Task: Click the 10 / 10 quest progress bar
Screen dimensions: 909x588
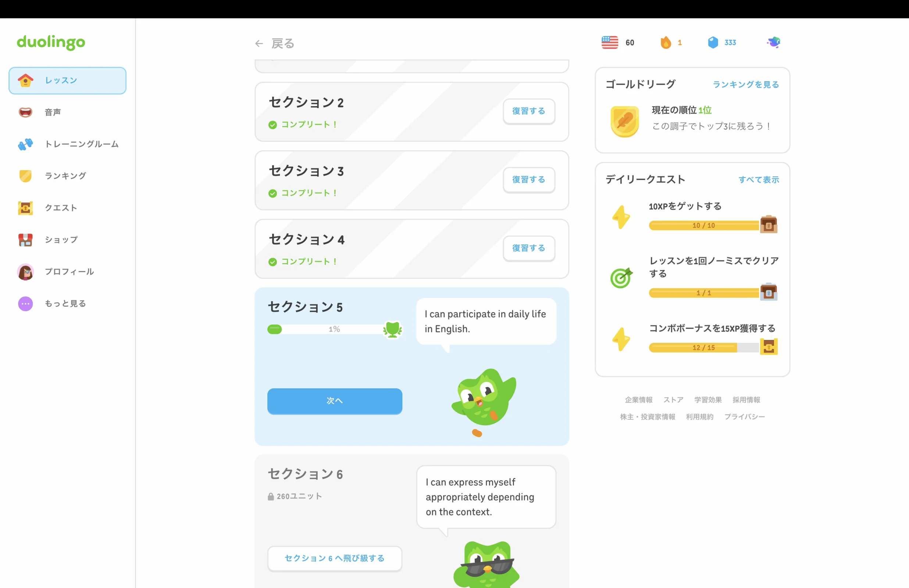Action: point(704,225)
